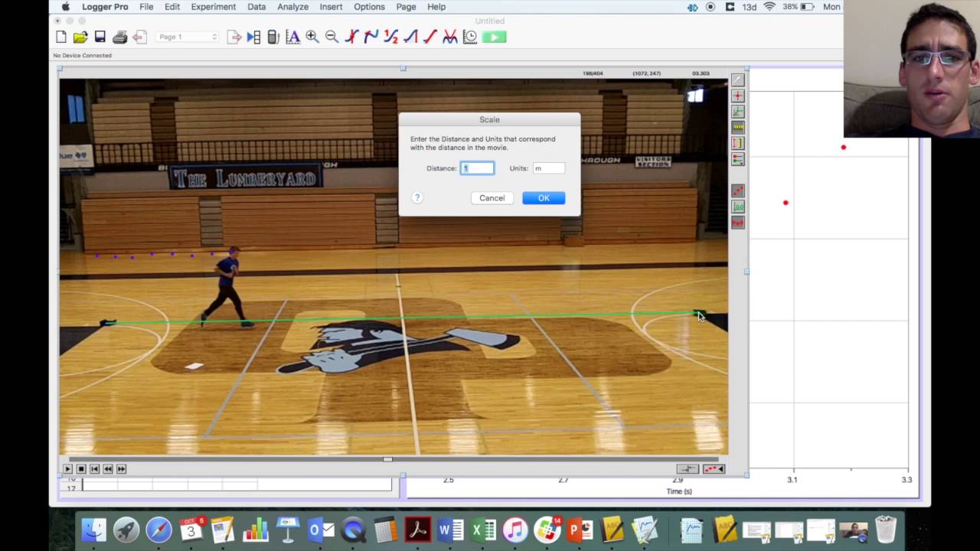980x551 pixels.
Task: Click the green Collect button
Action: coord(495,37)
